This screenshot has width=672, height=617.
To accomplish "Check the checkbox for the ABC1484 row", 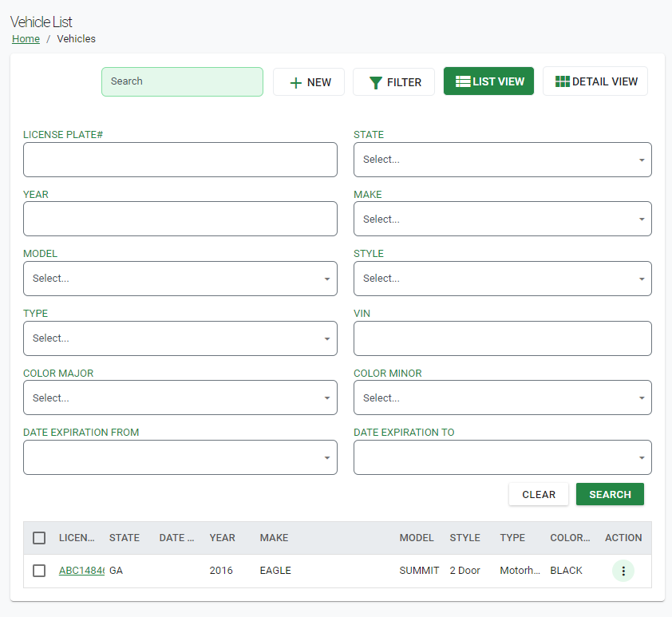I will [x=39, y=571].
